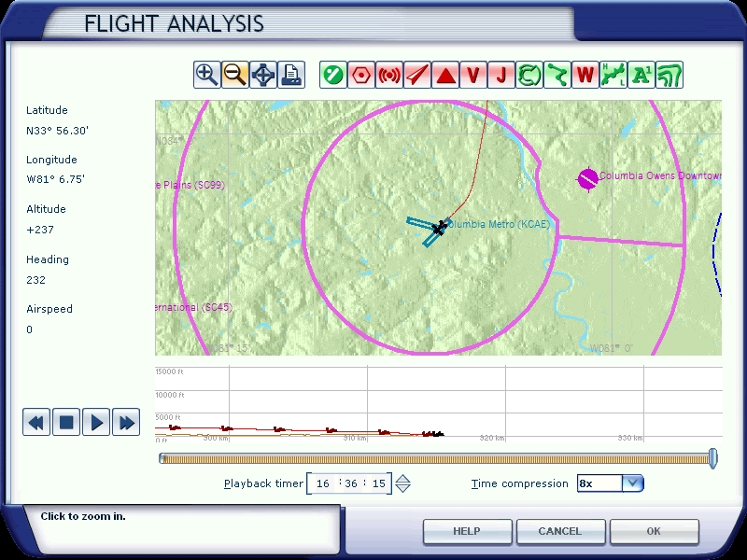Toggle weather systems H-L front icon
747x560 pixels.
(613, 75)
